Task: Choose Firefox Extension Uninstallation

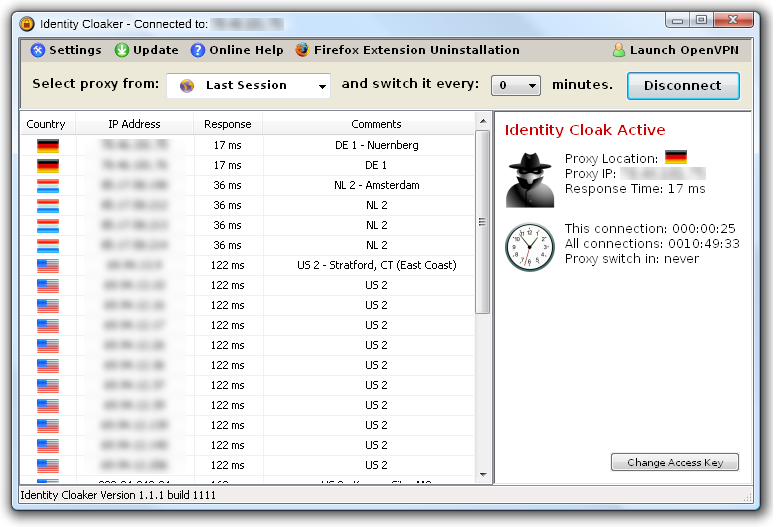Action: [x=407, y=50]
